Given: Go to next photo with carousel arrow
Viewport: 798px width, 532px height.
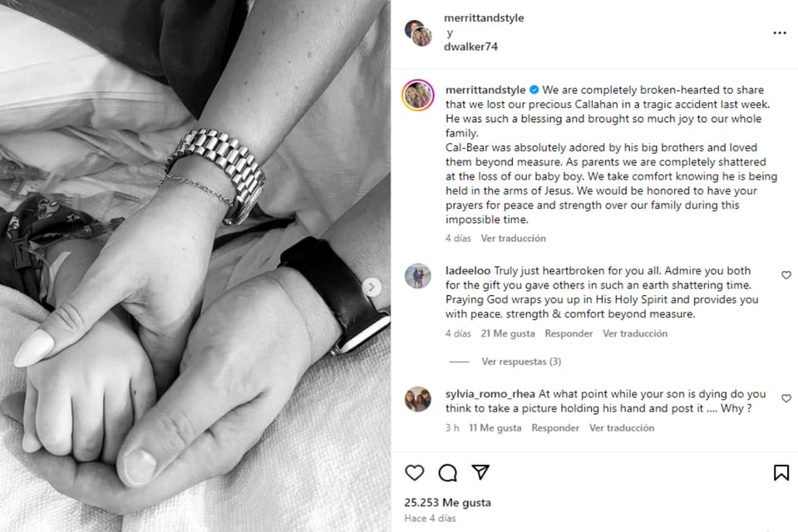Looking at the screenshot, I should pos(372,287).
